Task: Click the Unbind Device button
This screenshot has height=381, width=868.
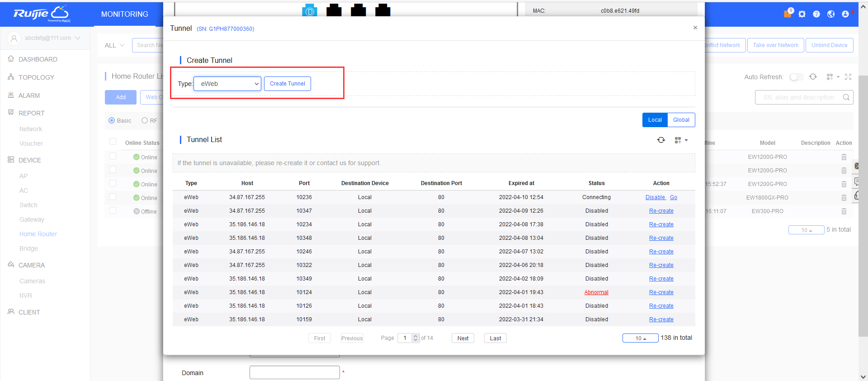Action: point(830,45)
